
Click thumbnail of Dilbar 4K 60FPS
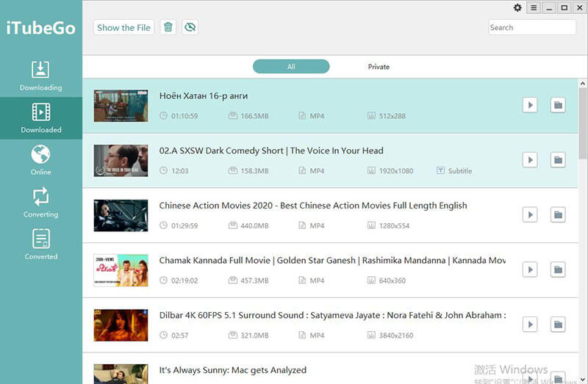[121, 325]
